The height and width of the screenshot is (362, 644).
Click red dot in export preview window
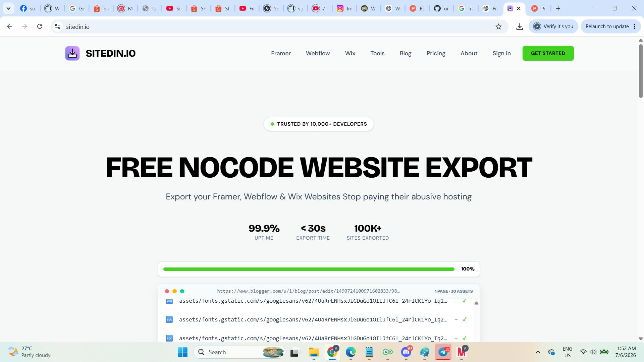[167, 291]
